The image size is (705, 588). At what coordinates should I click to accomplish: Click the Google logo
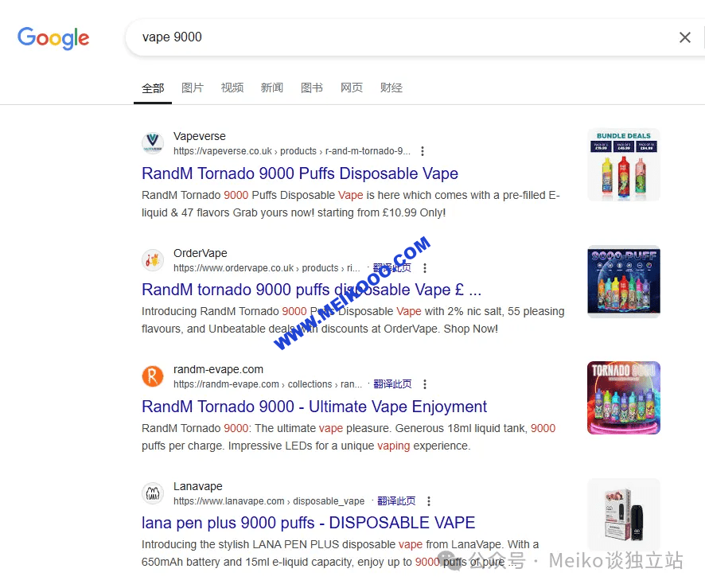click(x=53, y=37)
